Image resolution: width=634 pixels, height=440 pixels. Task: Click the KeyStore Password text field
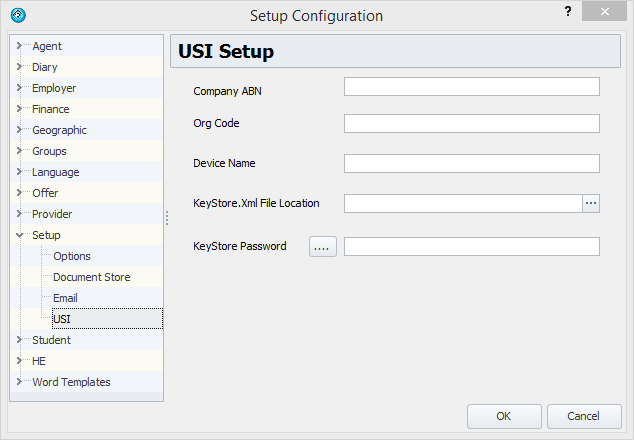pyautogui.click(x=471, y=247)
